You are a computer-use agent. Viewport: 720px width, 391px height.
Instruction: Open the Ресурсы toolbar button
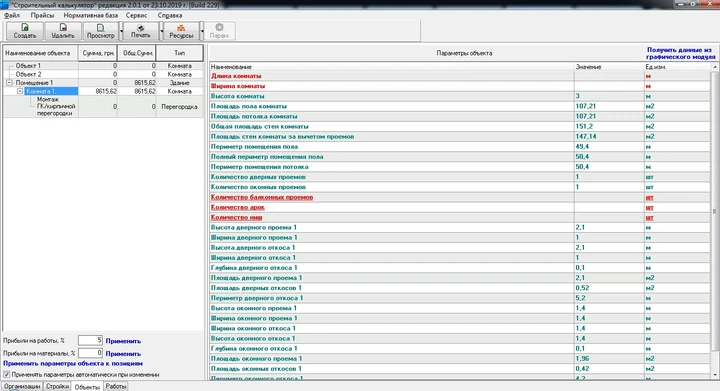[x=181, y=31]
